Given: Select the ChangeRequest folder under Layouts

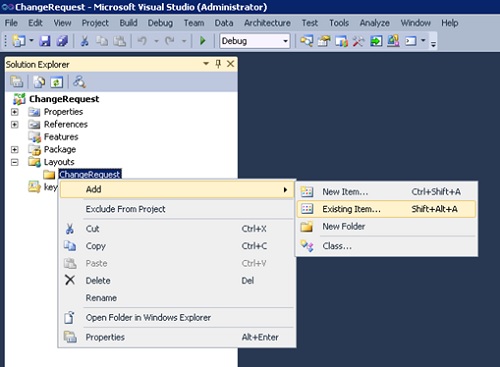Looking at the screenshot, I should [x=89, y=174].
